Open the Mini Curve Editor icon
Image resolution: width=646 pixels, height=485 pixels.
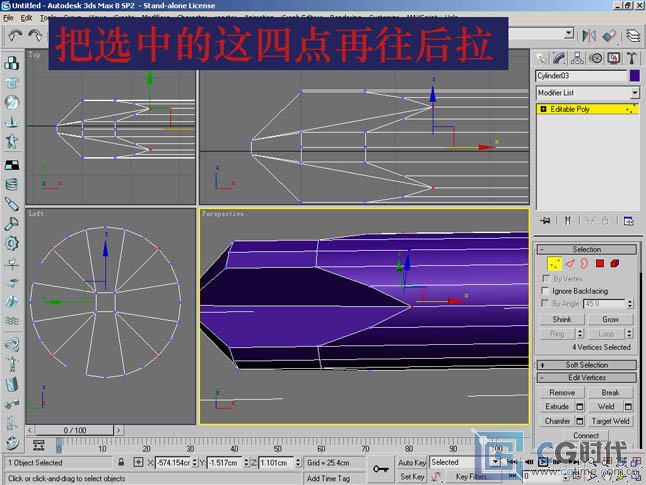click(x=38, y=445)
